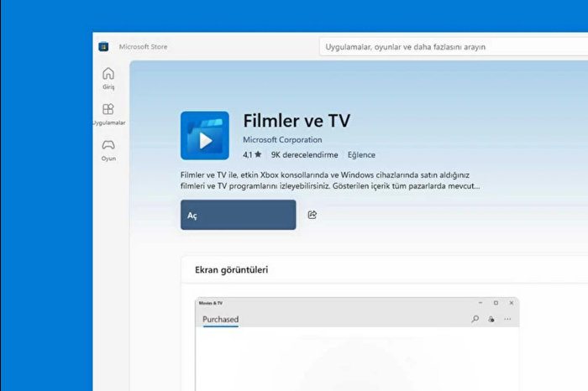This screenshot has width=588, height=391.
Task: Click search icon in Movies & TV screenshot
Action: [475, 319]
